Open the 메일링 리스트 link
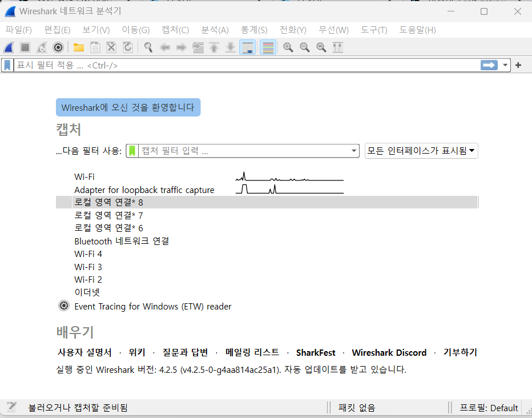 coord(252,352)
